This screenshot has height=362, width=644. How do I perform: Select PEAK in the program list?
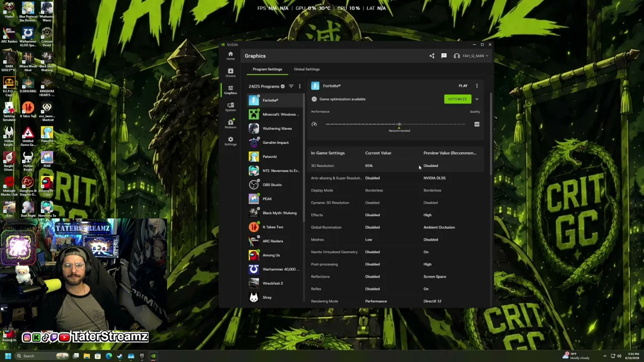coord(275,199)
